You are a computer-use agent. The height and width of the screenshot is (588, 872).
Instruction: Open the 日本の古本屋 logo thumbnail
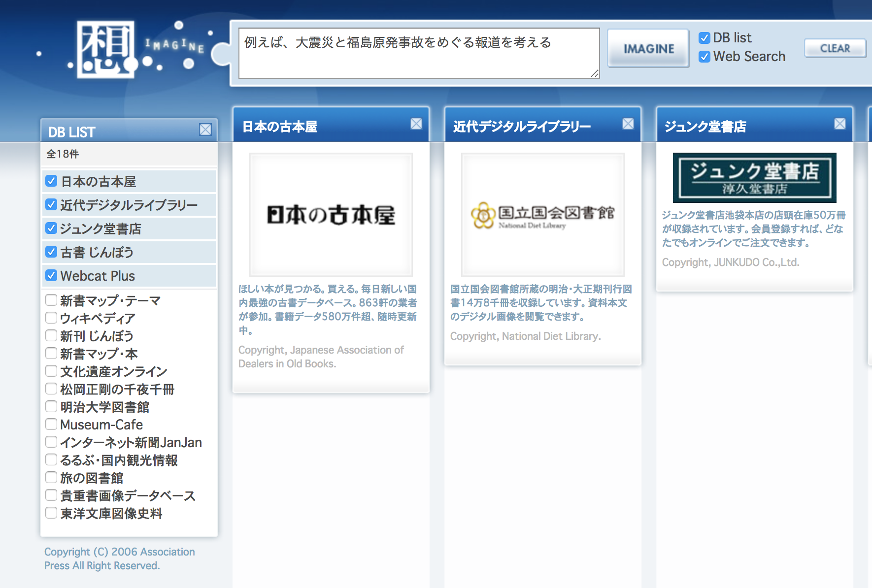331,215
